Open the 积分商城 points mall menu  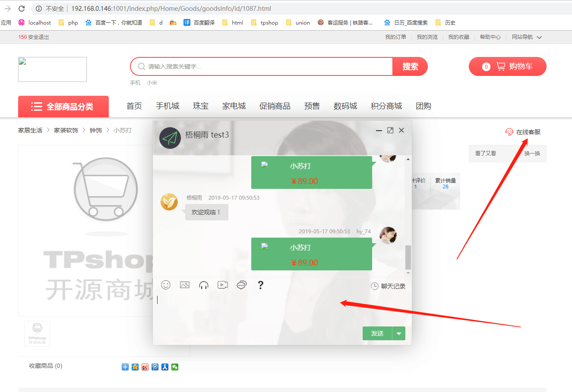tap(386, 106)
